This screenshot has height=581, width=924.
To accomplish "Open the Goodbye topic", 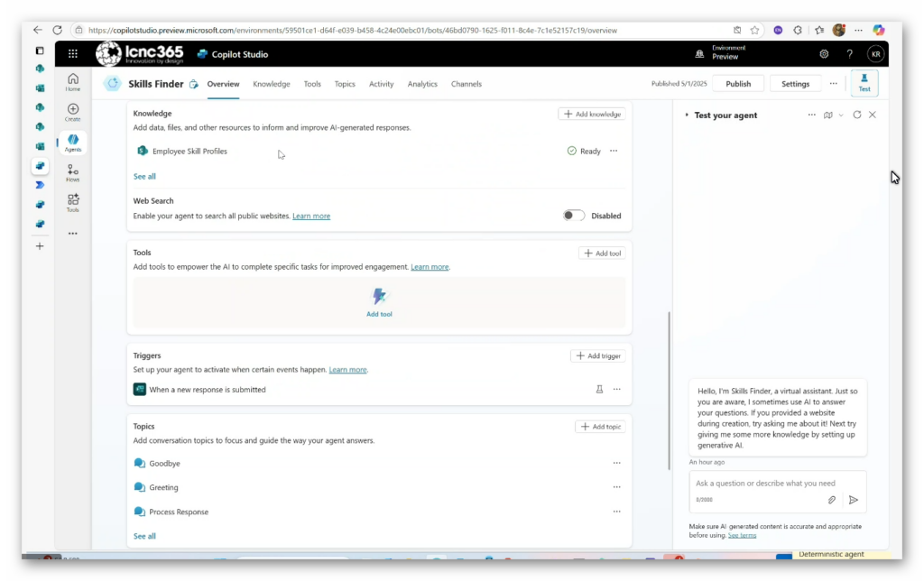I will click(164, 463).
